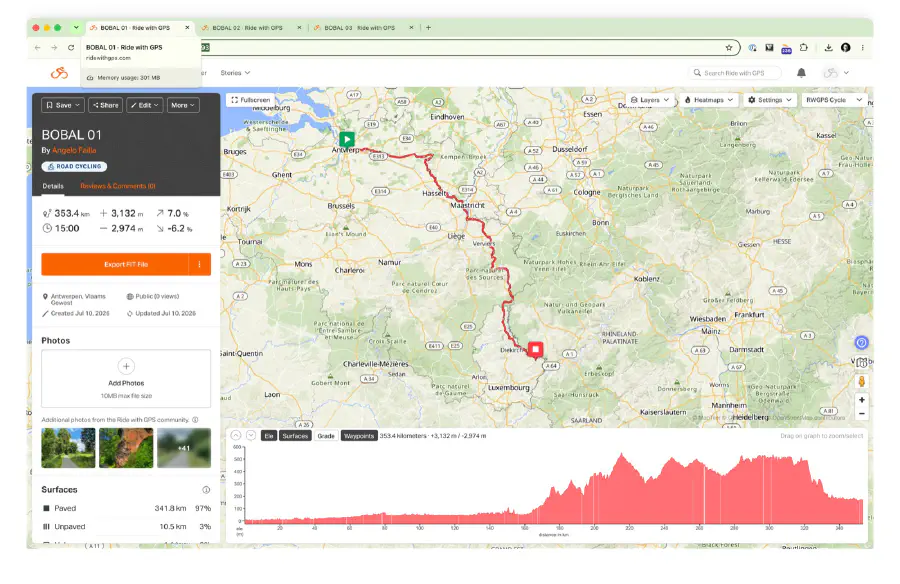
Task: Open the second community photo thumbnail
Action: [126, 448]
